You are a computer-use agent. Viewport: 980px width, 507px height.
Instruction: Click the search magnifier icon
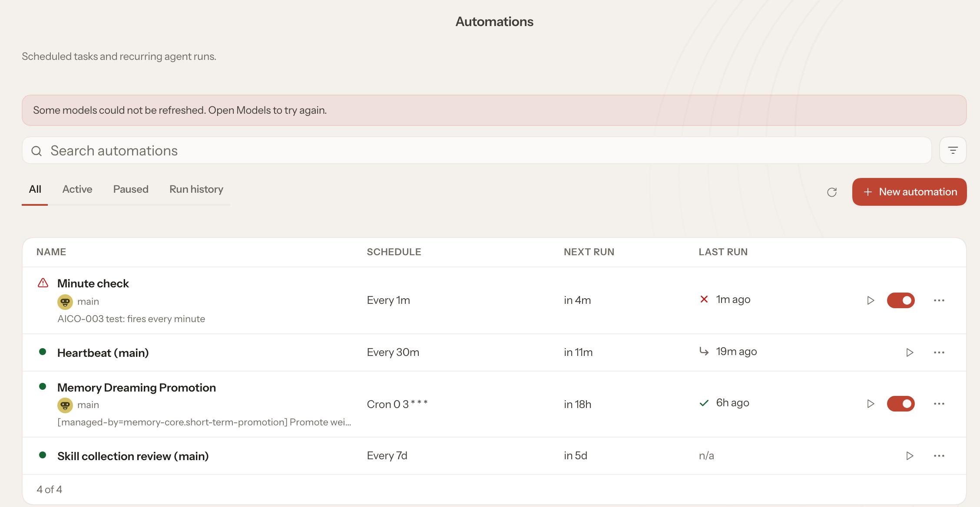[x=36, y=151]
